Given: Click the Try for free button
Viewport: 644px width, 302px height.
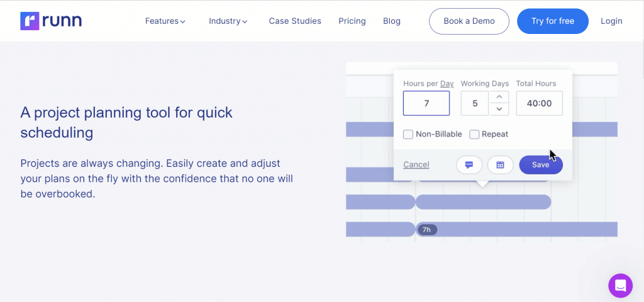Looking at the screenshot, I should point(553,21).
